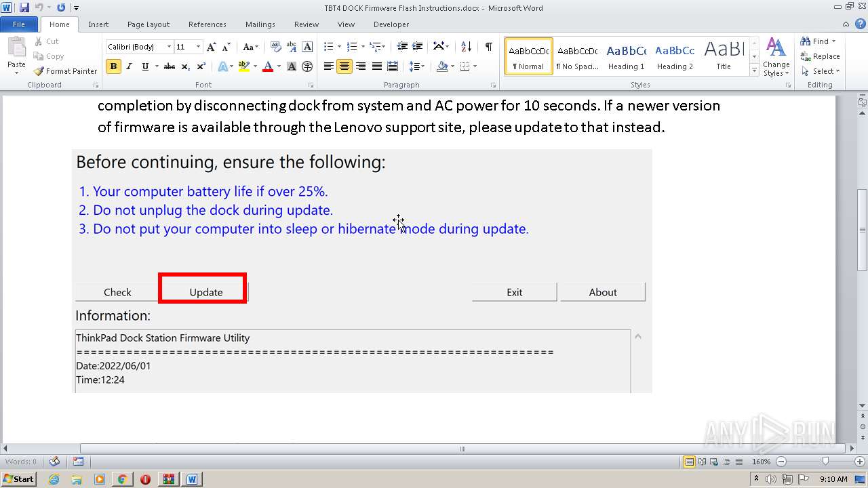Click the vertical scrollbar thumb

click(x=862, y=230)
